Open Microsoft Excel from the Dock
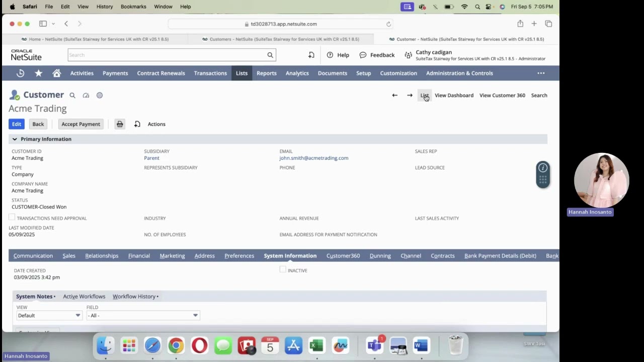The width and height of the screenshot is (644, 362). coord(316,345)
